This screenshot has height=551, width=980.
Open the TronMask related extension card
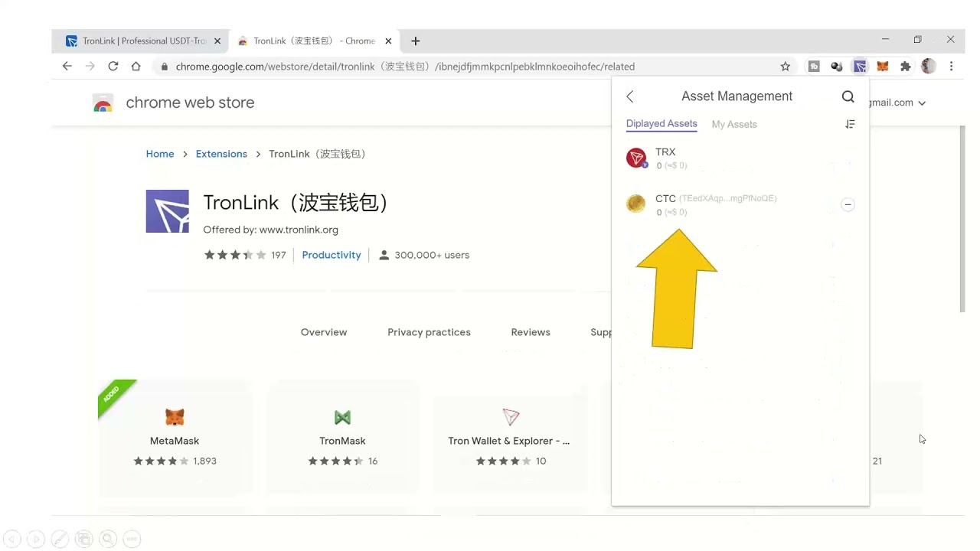pyautogui.click(x=342, y=436)
